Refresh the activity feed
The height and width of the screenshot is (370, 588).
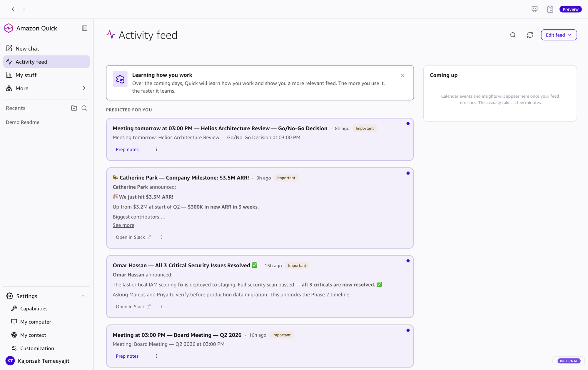click(x=530, y=35)
